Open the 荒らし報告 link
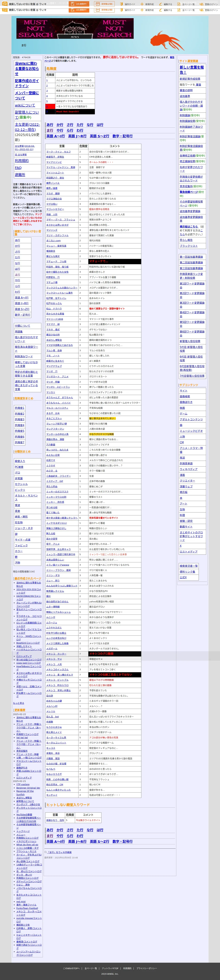Image resolution: width=220 pixels, height=980 pixels. pyautogui.click(x=186, y=240)
